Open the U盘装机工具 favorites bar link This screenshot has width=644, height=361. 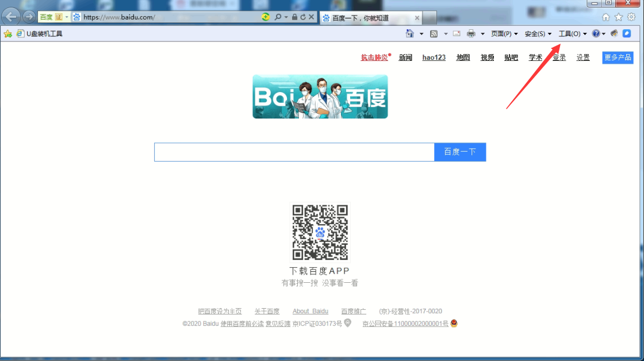[40, 34]
